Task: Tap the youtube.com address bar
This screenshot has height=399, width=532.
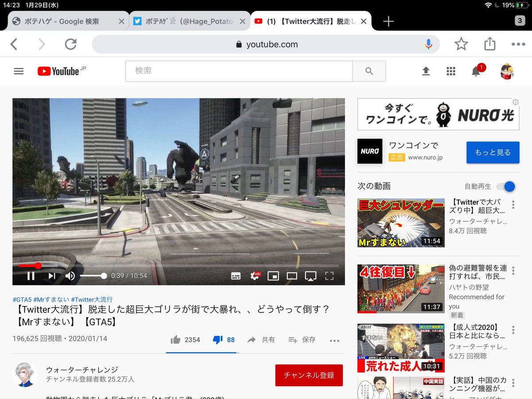Action: (x=266, y=44)
